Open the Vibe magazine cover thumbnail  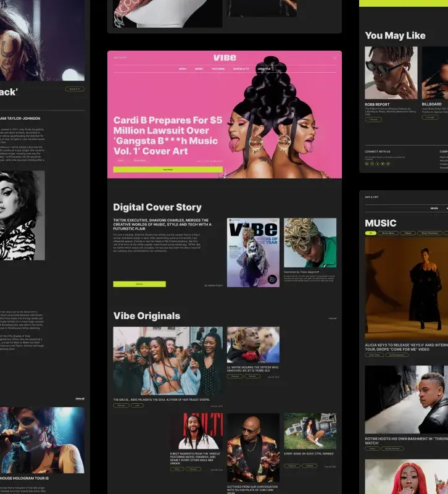(253, 253)
